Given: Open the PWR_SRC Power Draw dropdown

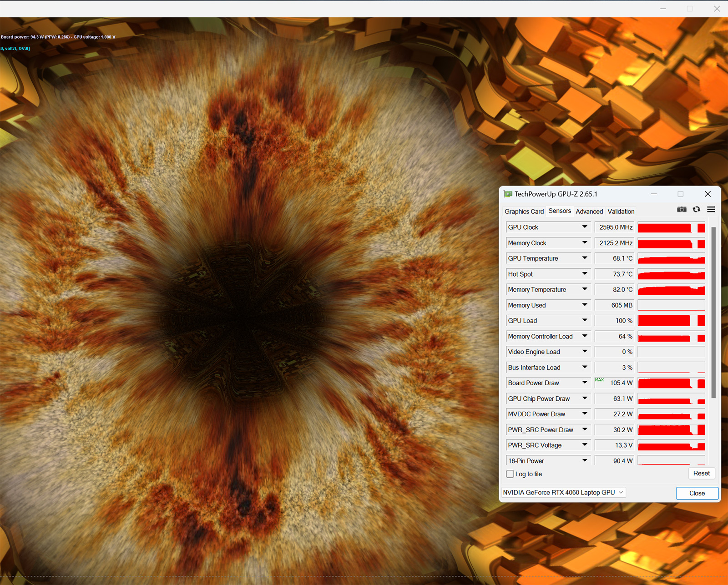Looking at the screenshot, I should pyautogui.click(x=585, y=429).
